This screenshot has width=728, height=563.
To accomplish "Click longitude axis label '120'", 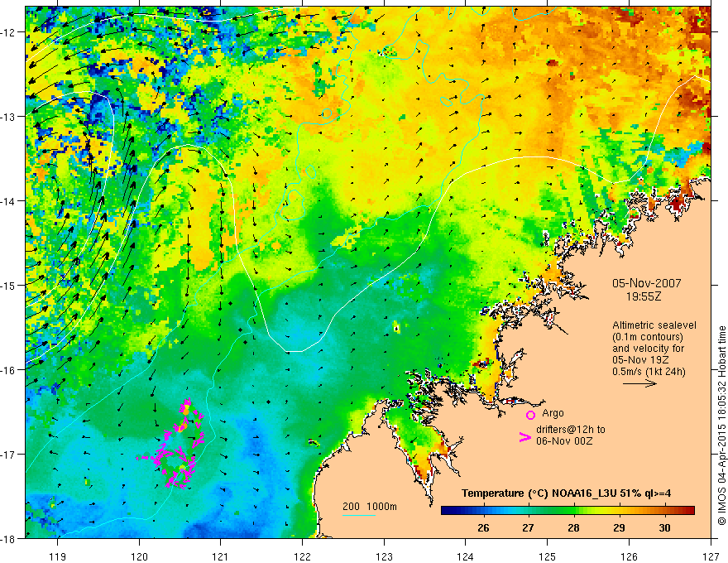I will pyautogui.click(x=139, y=556).
